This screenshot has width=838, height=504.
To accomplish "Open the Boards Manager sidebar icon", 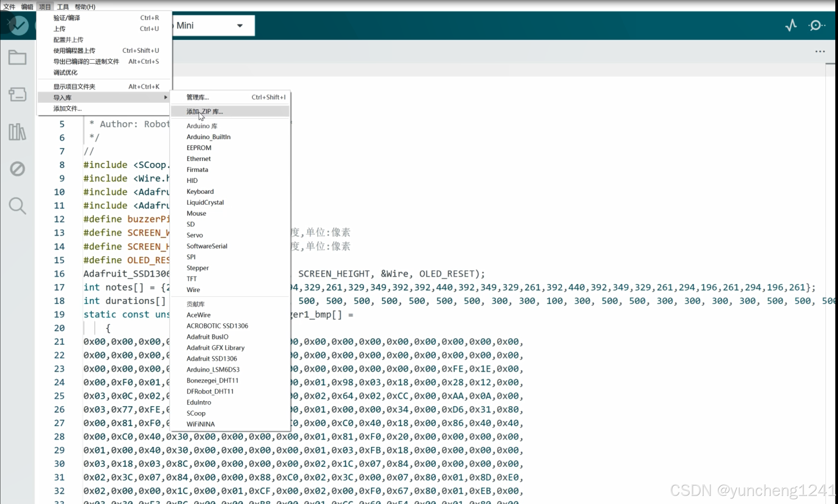I will [x=17, y=94].
